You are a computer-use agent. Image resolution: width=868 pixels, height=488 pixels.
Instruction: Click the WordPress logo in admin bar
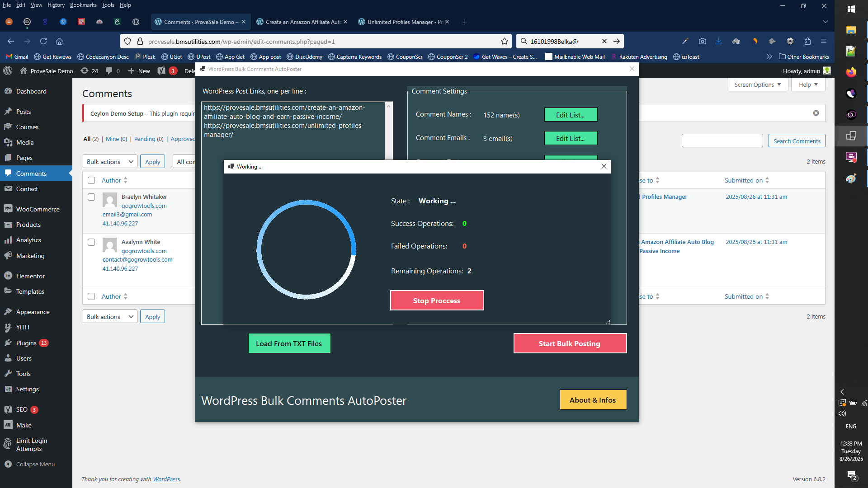tap(8, 71)
